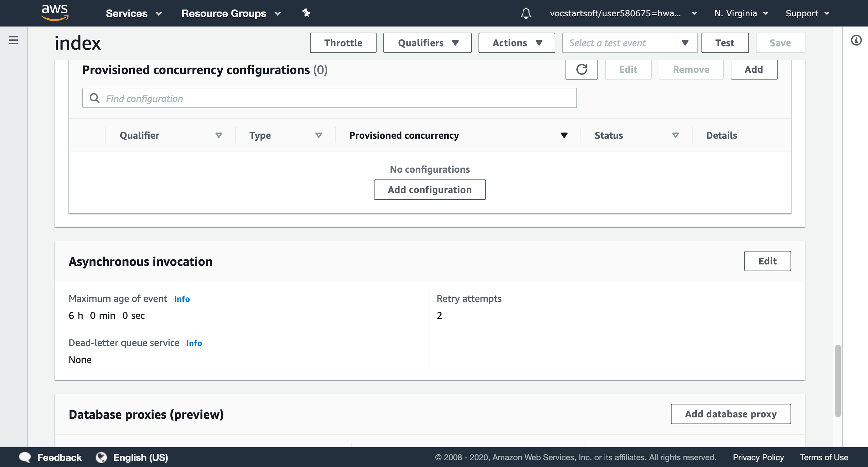Sort by Type column arrow
Viewport: 868px width, 467px height.
[x=319, y=135]
